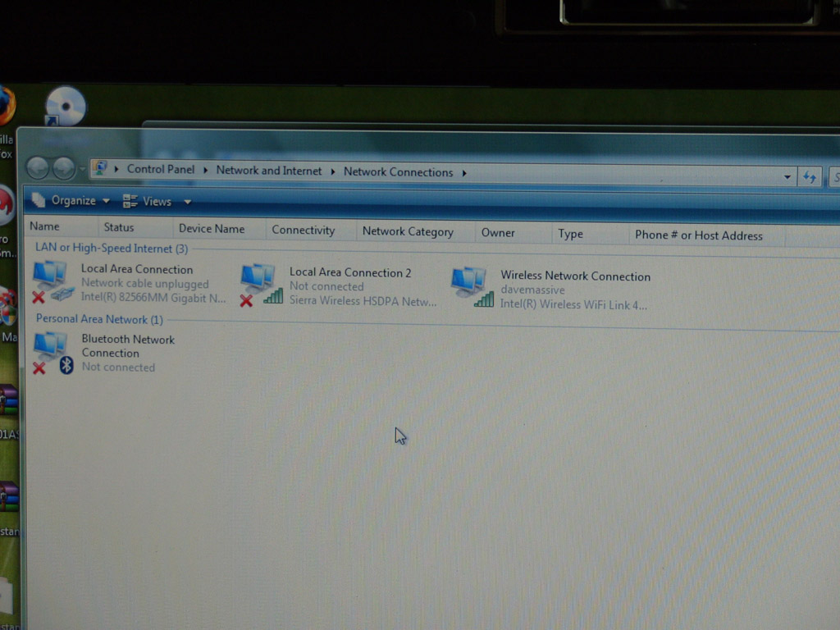Collapse the Personal Area Network group
The height and width of the screenshot is (630, 840).
[x=99, y=319]
